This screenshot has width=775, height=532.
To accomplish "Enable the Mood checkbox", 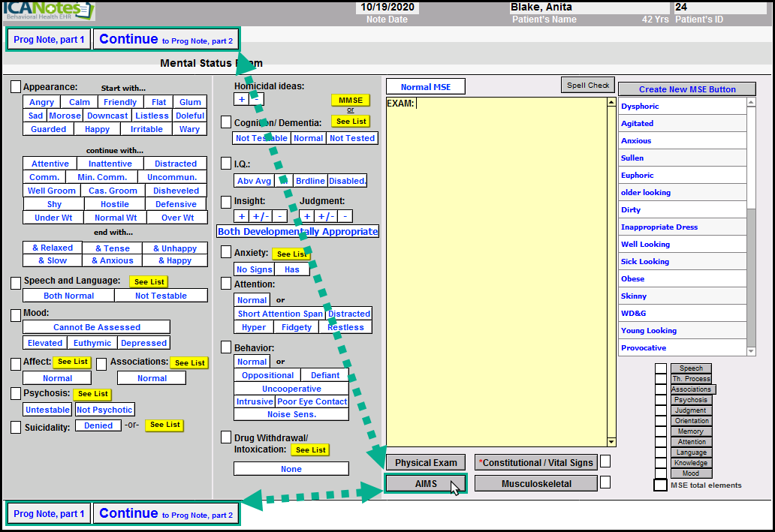I will (16, 314).
